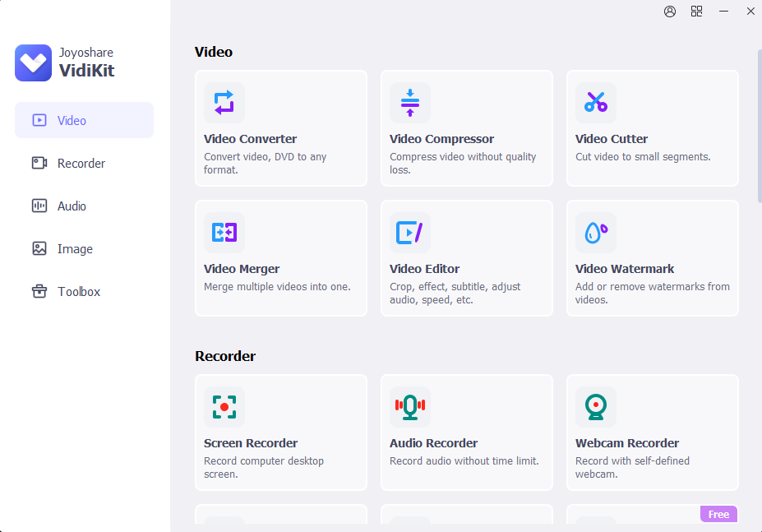The image size is (762, 532).
Task: Click 'Record audio without time limit.' text
Action: [464, 461]
